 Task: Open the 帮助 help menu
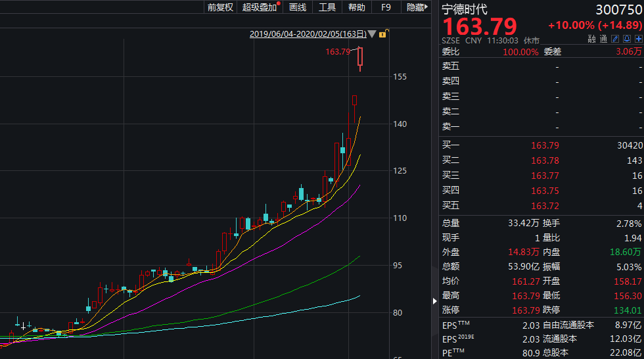356,7
